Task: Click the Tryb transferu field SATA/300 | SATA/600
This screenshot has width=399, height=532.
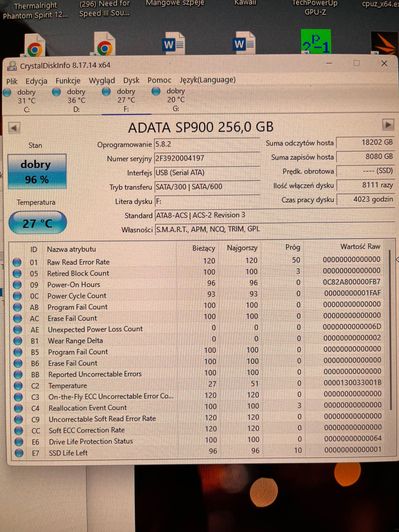Action: pos(207,187)
